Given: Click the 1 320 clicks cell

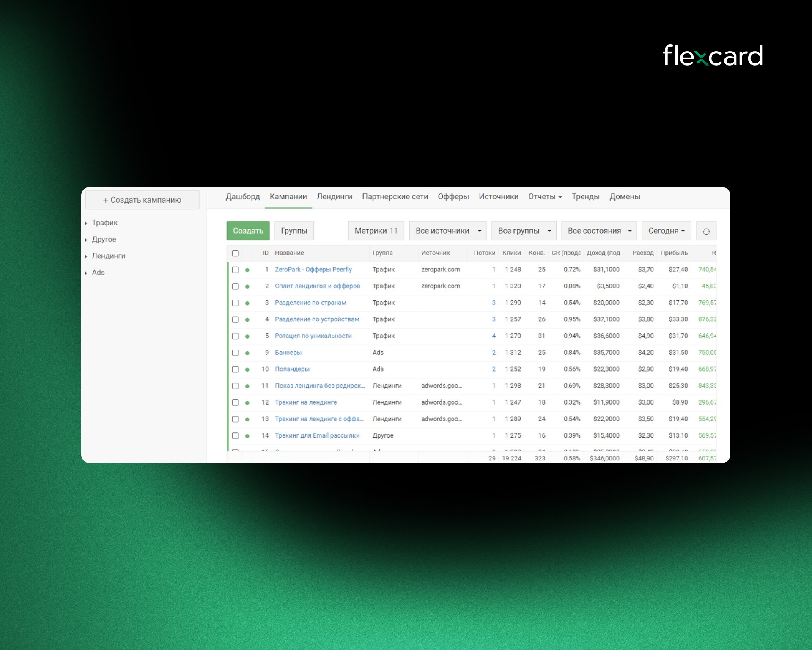Looking at the screenshot, I should point(513,286).
